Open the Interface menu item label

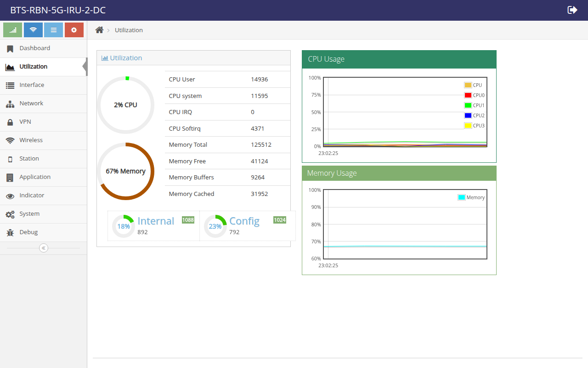tap(32, 85)
